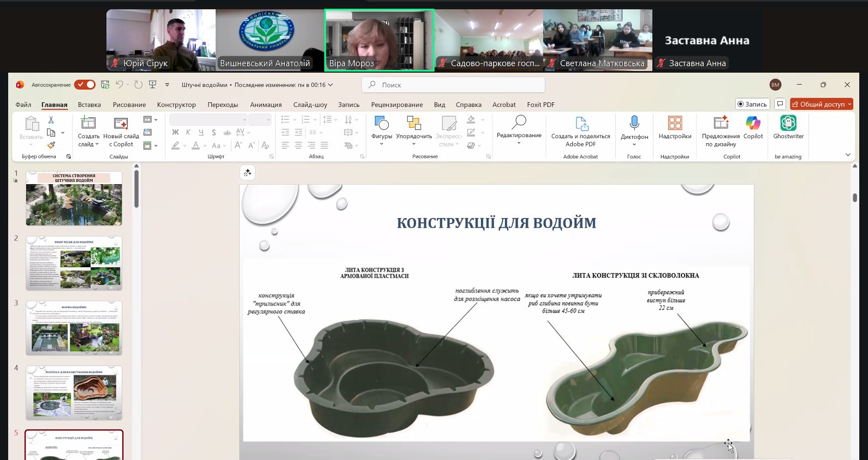The image size is (868, 460).
Task: Toggle Italic (К) text formatting
Action: 188,132
